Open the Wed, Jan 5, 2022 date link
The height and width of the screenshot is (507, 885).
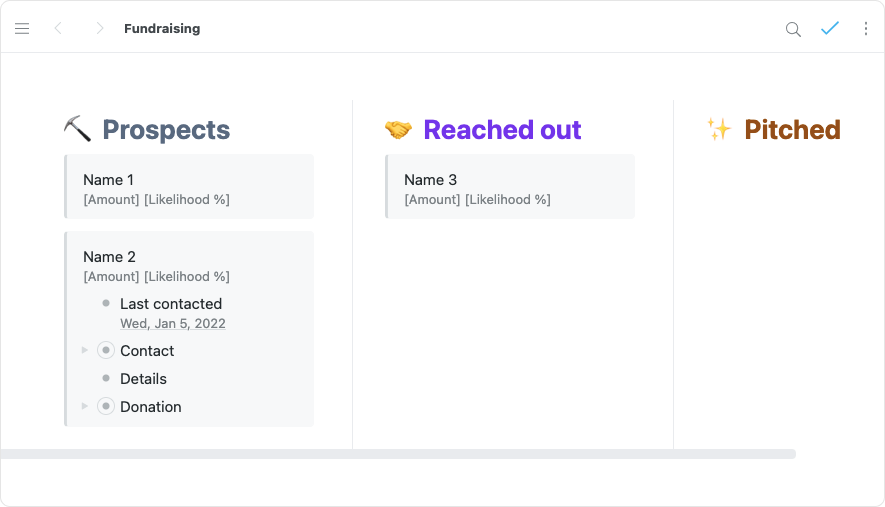[173, 324]
